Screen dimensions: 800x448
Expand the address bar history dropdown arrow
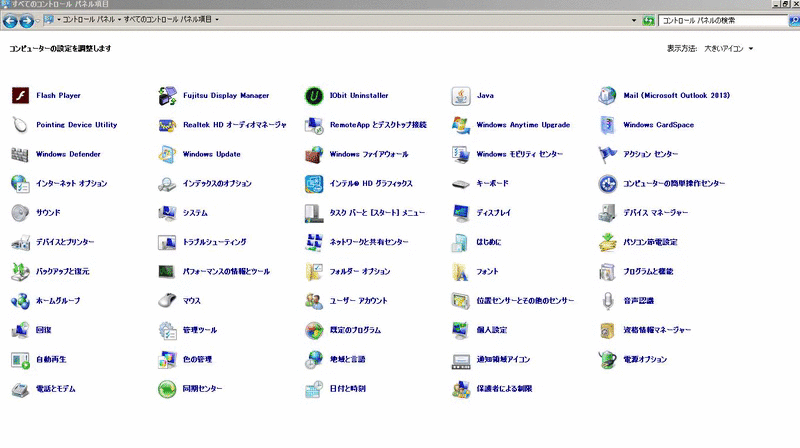[634, 20]
